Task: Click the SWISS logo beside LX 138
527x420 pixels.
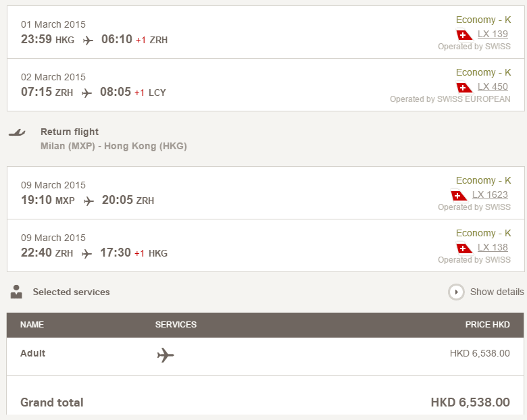Action: coord(464,248)
